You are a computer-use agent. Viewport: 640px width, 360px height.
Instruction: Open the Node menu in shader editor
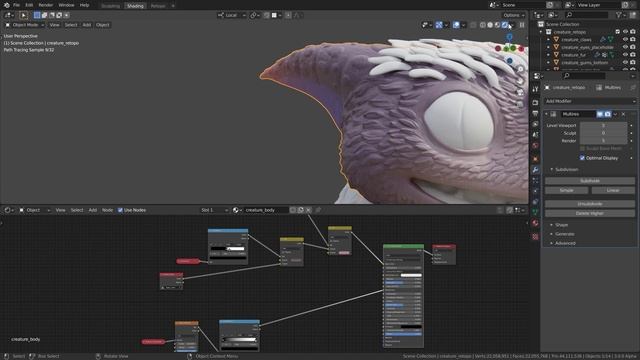click(107, 210)
